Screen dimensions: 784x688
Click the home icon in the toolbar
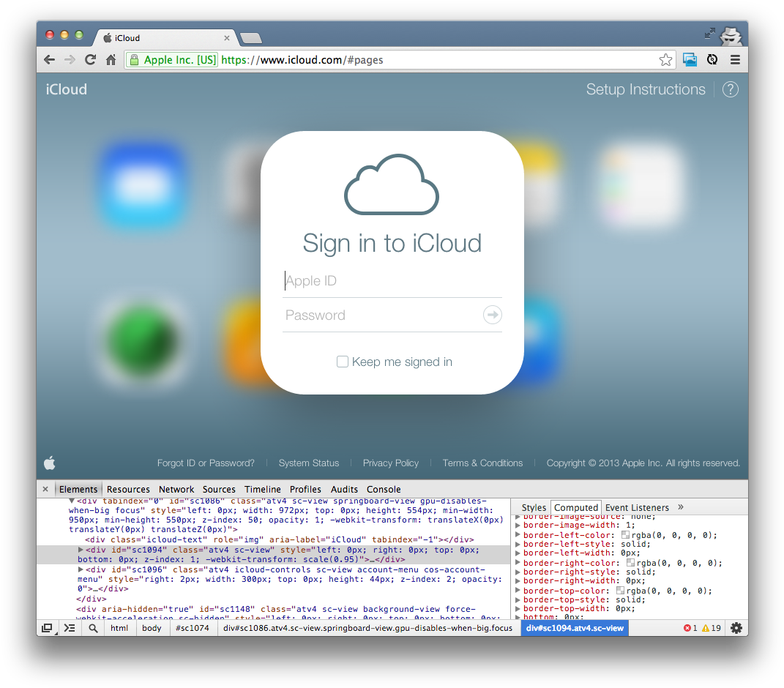111,60
